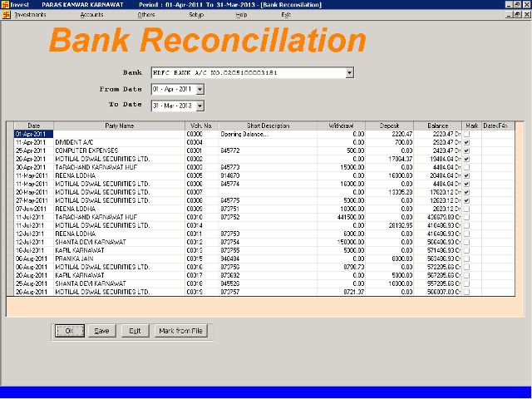Open the Help menu
Viewport: 532px width, 399px height.
coord(241,15)
